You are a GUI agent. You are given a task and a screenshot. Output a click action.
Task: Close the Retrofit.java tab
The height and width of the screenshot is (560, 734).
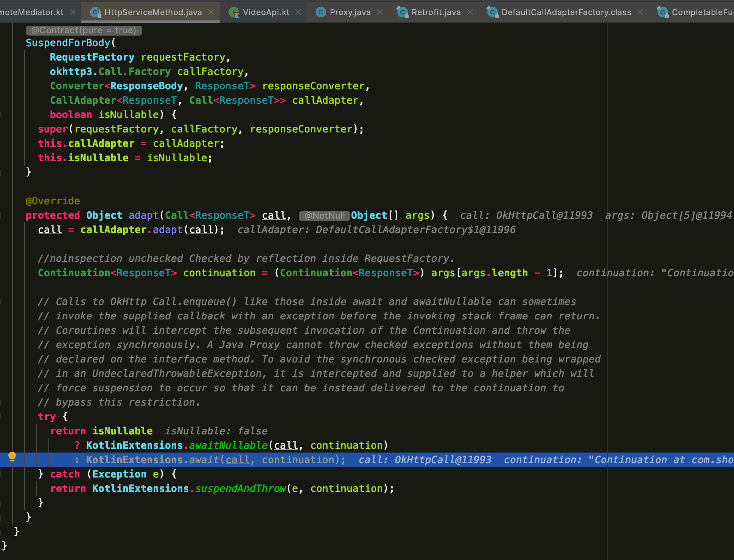[x=470, y=12]
